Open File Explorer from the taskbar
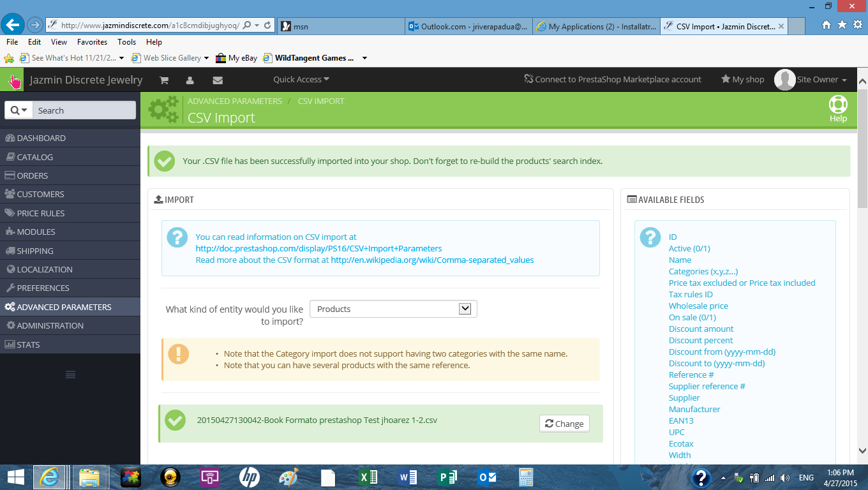The width and height of the screenshot is (868, 490). click(89, 477)
